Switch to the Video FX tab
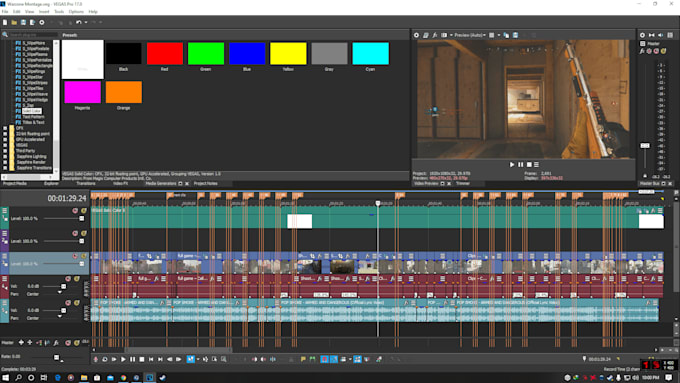Image resolution: width=680 pixels, height=383 pixels. [x=121, y=183]
